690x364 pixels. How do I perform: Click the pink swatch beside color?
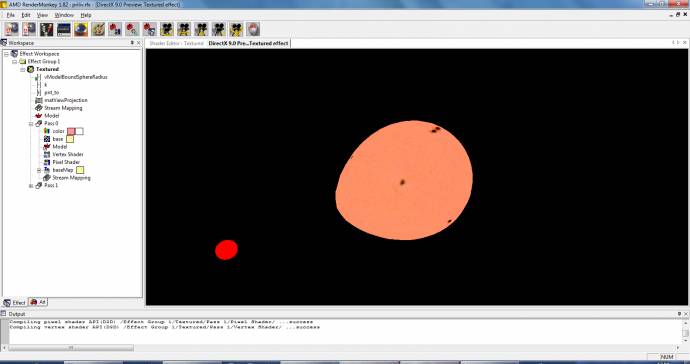click(71, 131)
